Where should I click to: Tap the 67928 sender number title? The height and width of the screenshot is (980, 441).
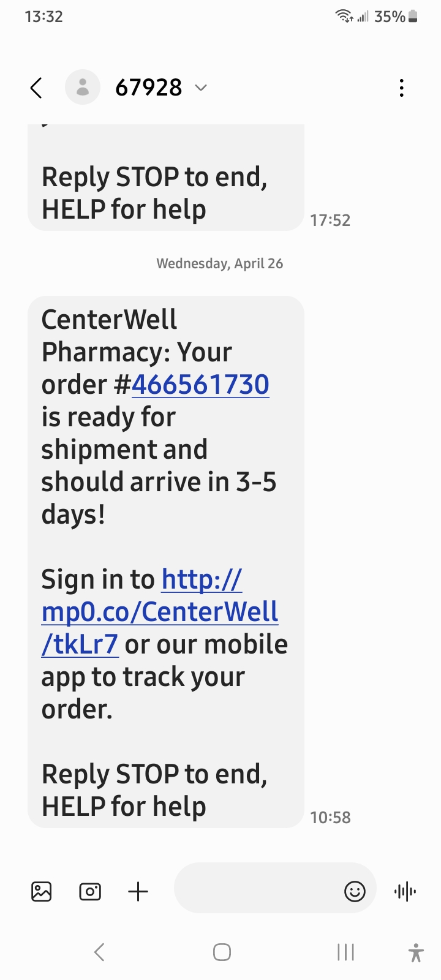(149, 88)
